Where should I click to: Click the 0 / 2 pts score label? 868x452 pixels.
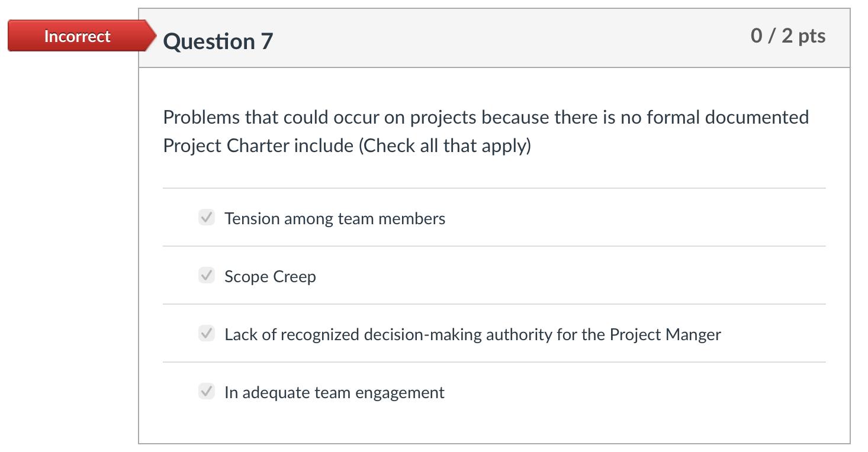click(787, 36)
